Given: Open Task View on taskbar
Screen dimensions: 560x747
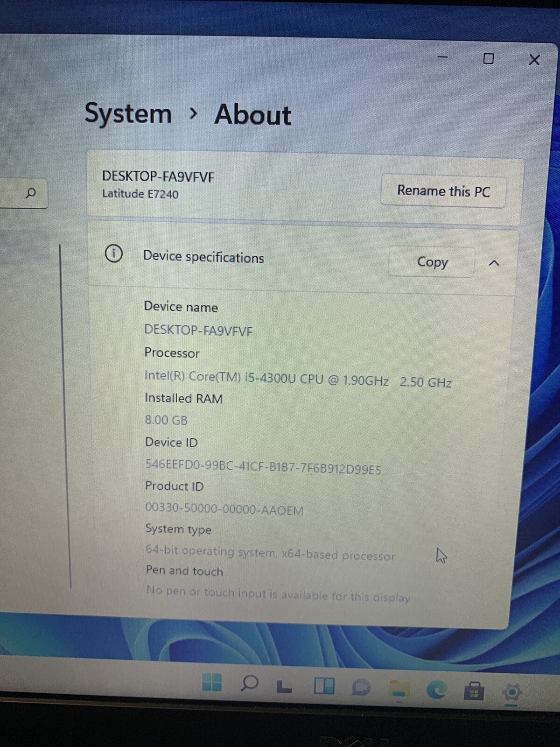Looking at the screenshot, I should tap(284, 687).
